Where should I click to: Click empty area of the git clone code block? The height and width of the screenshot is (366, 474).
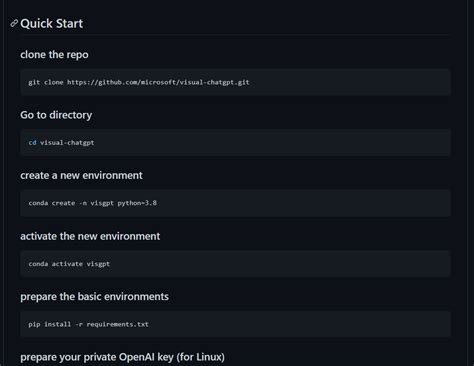[350, 82]
